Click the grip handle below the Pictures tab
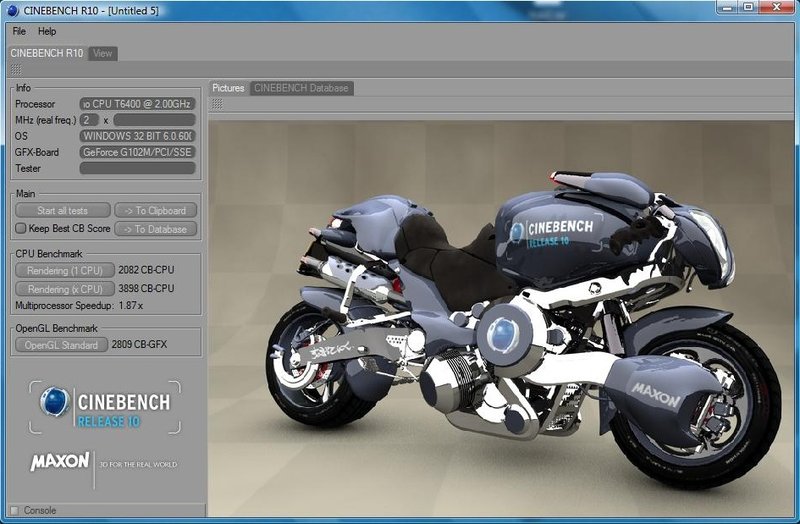Viewport: 800px width, 524px height. tap(217, 104)
